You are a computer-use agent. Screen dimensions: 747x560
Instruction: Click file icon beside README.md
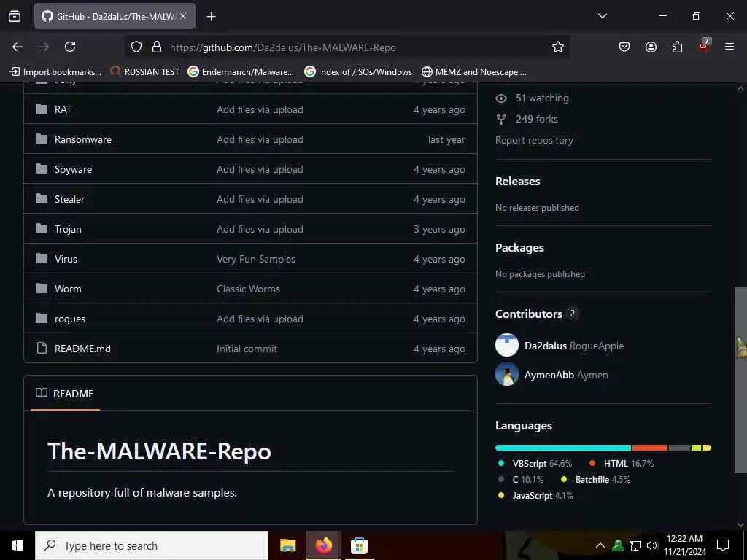tap(42, 348)
